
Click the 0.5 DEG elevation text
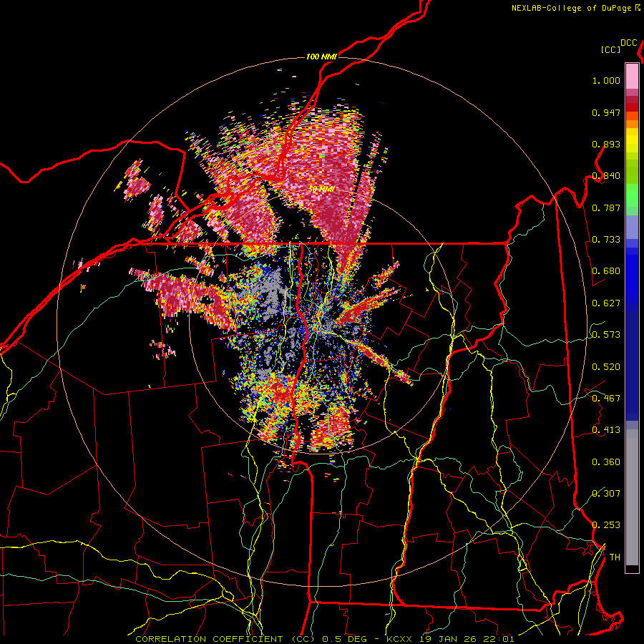point(345,639)
